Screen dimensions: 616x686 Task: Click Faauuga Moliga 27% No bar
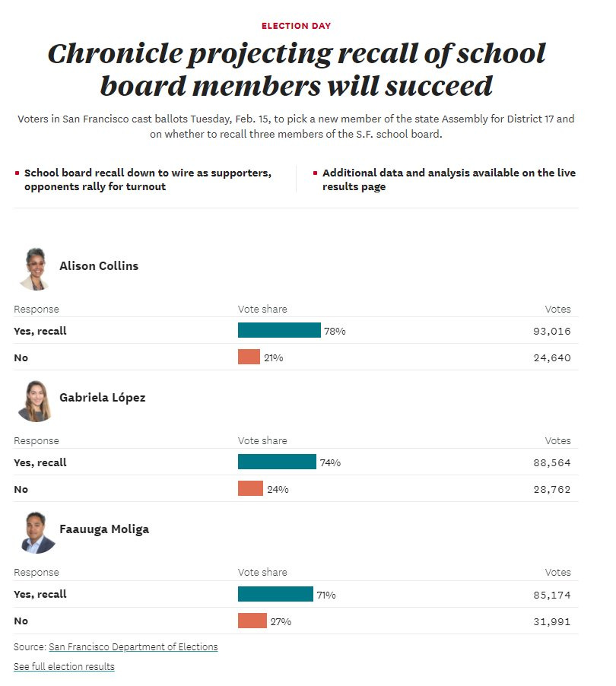point(252,621)
